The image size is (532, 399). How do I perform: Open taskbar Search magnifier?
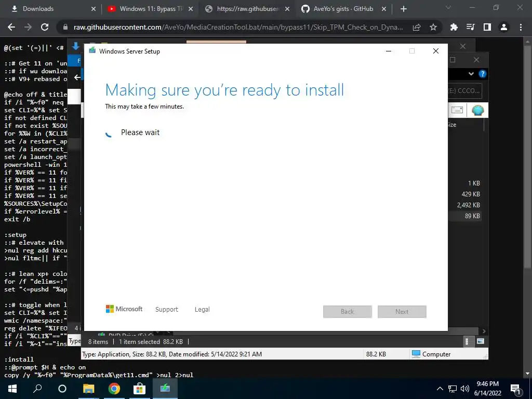pyautogui.click(x=37, y=389)
